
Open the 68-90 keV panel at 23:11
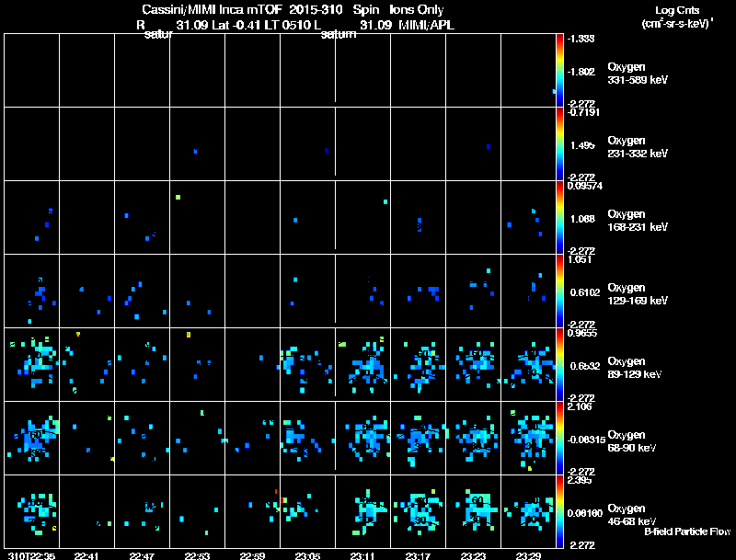(362, 438)
